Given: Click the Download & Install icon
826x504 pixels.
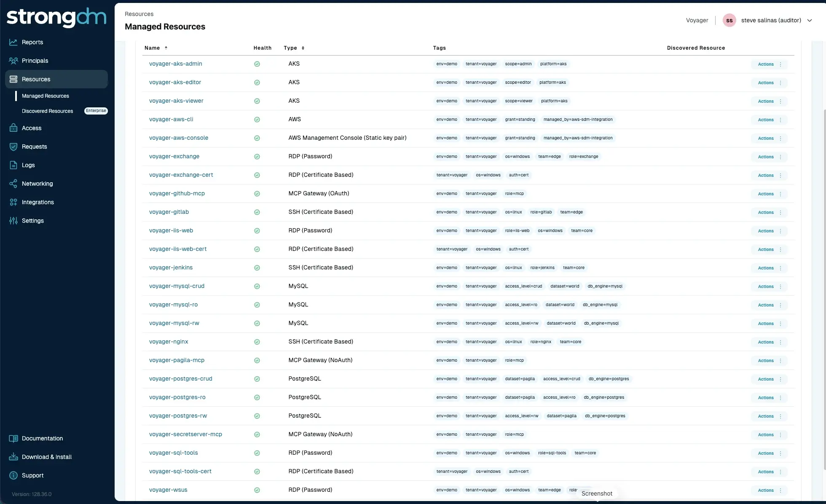Looking at the screenshot, I should point(13,457).
